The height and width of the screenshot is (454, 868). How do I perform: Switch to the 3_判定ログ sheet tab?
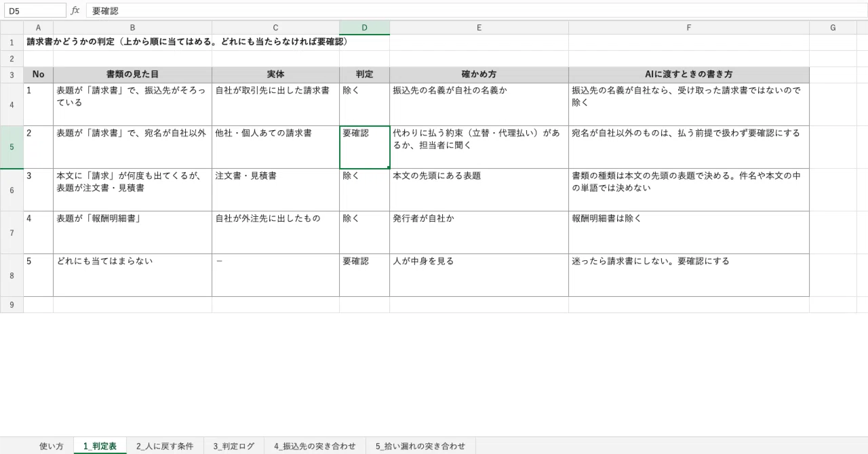(x=234, y=446)
